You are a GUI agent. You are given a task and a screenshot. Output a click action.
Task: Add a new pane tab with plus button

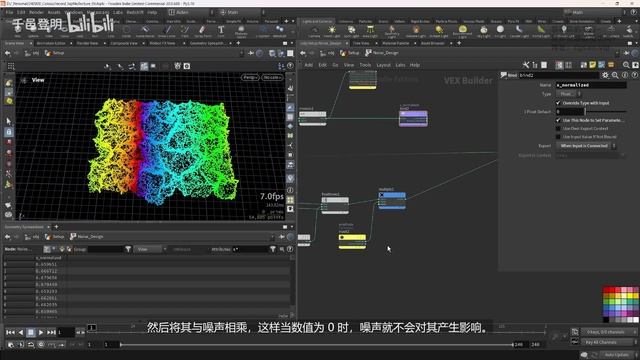[238, 43]
